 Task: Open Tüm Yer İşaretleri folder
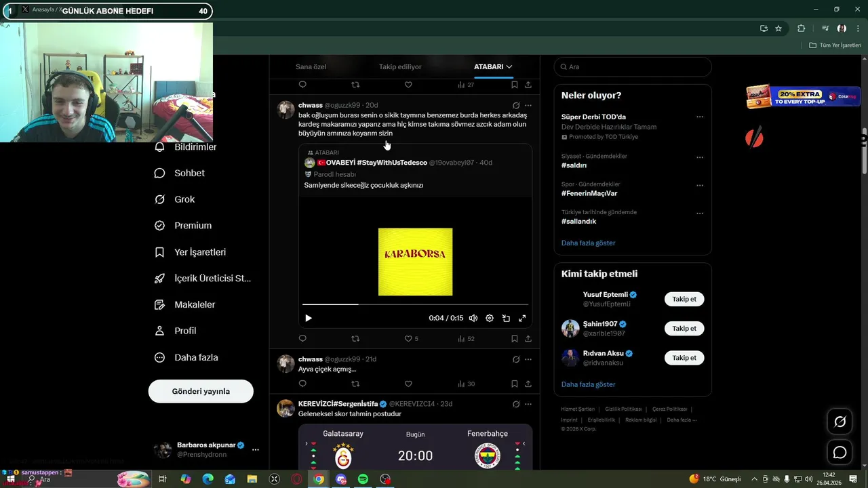[835, 45]
